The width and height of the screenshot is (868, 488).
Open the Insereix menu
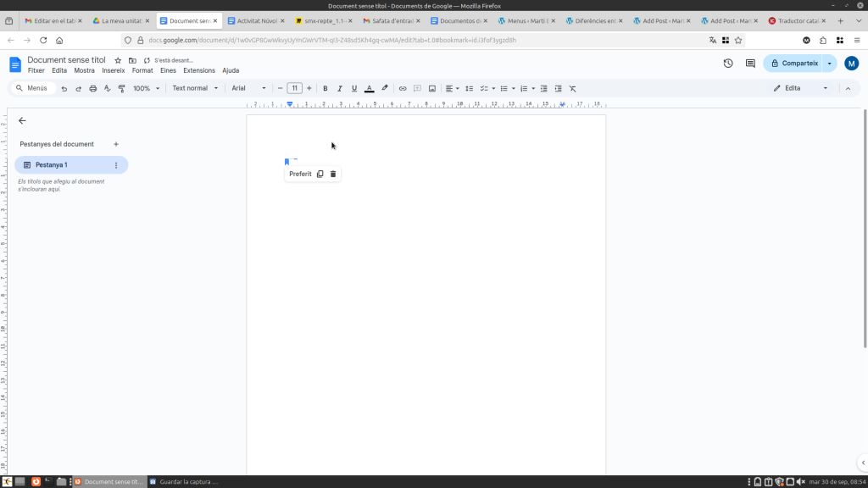point(113,70)
